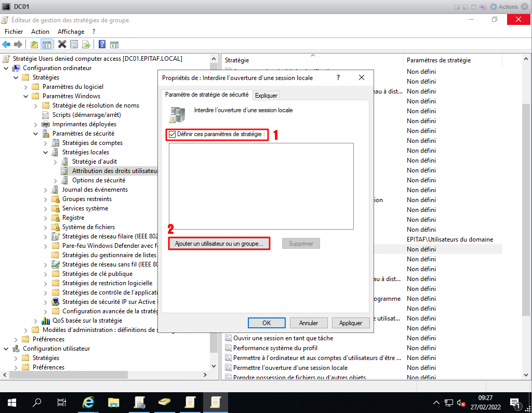Viewport: 532px width, 413px height.
Task: Expand the 'Groupes restreints' tree node
Action: point(46,199)
